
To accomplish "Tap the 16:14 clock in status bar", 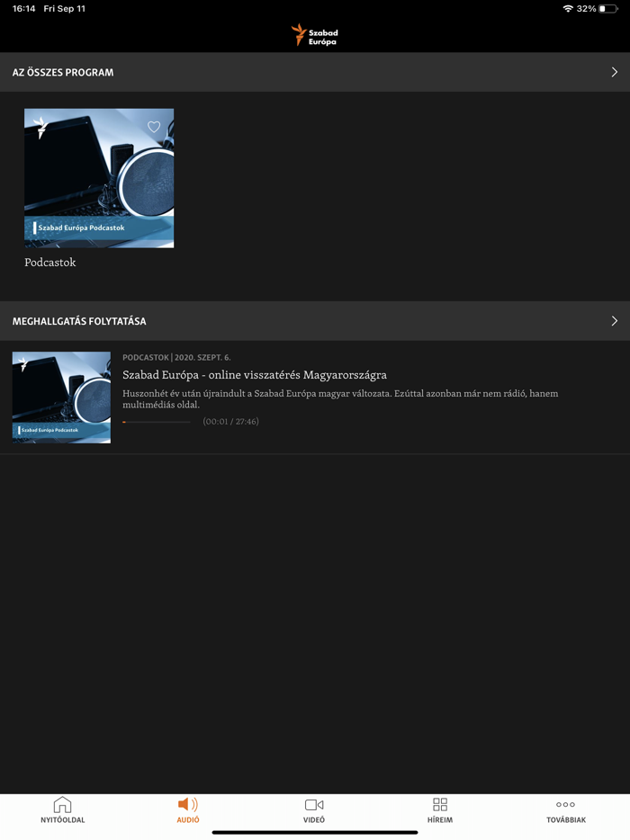I will tap(23, 9).
